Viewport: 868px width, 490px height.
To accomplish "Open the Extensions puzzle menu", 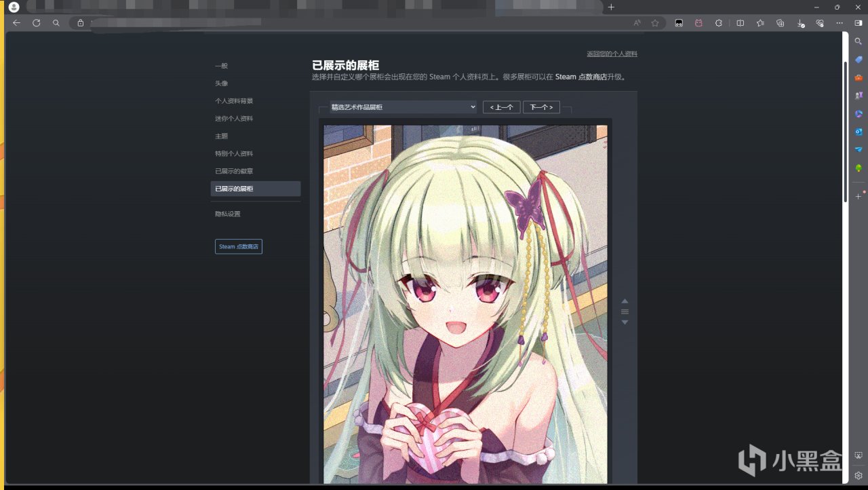I will (x=719, y=23).
